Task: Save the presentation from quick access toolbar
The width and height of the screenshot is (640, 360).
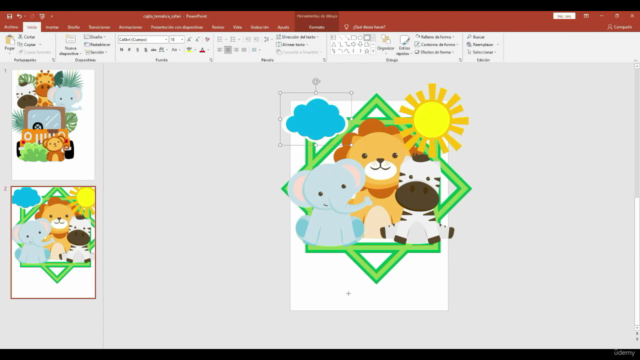Action: point(9,16)
